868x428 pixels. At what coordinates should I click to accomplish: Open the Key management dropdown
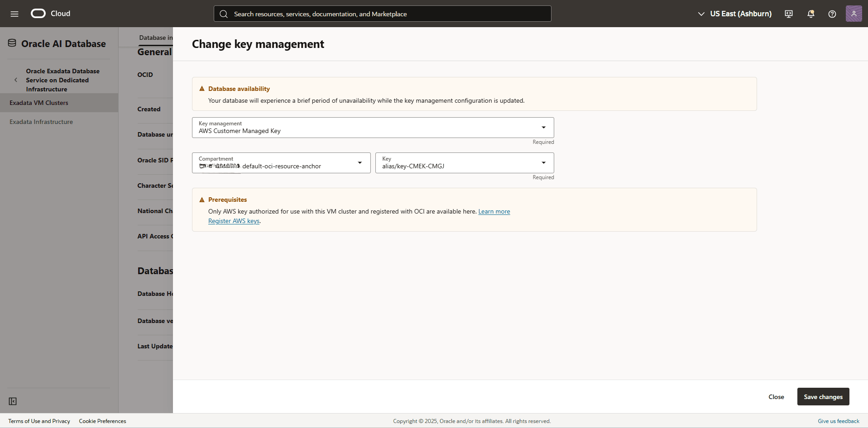click(543, 127)
